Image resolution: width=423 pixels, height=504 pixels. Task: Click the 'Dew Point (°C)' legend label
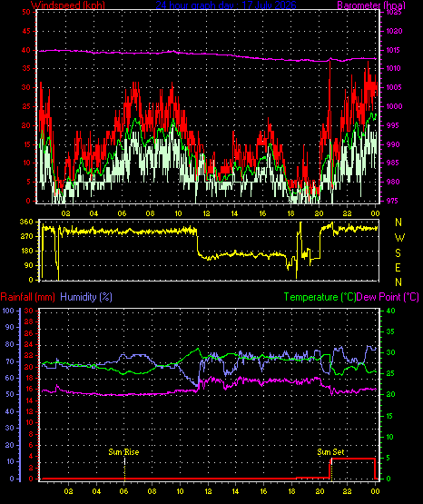click(x=388, y=297)
